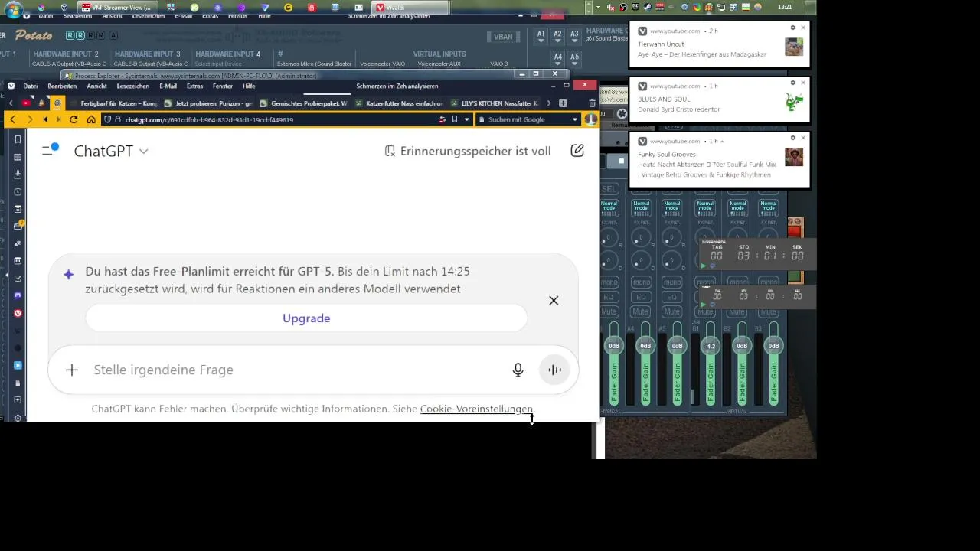This screenshot has height=551, width=980.
Task: Dismiss the Free Plan limit banner
Action: [x=554, y=301]
